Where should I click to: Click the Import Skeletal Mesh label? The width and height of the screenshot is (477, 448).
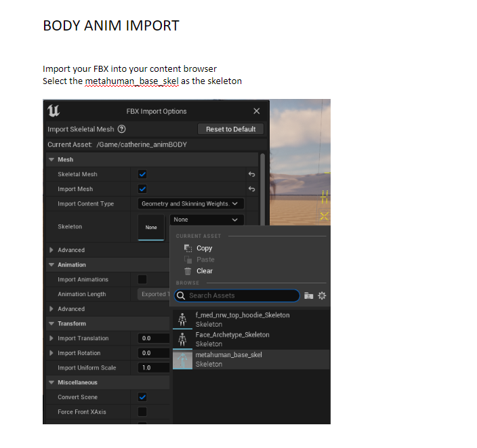pyautogui.click(x=81, y=129)
